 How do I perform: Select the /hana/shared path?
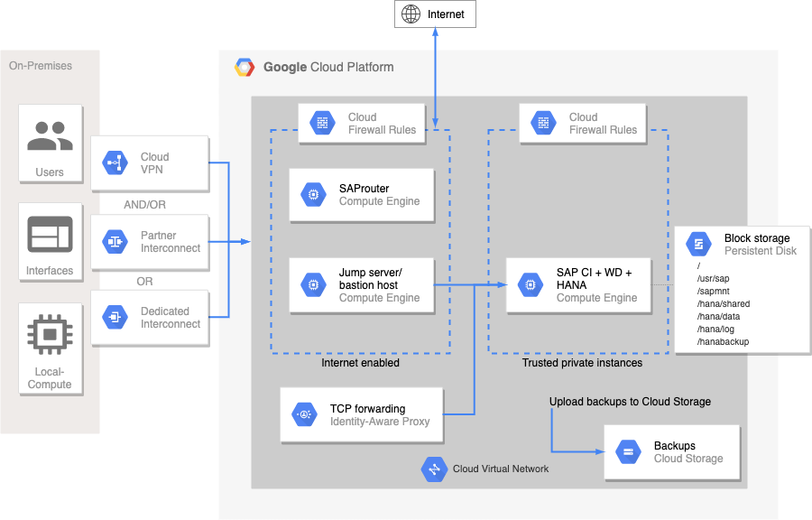point(724,304)
